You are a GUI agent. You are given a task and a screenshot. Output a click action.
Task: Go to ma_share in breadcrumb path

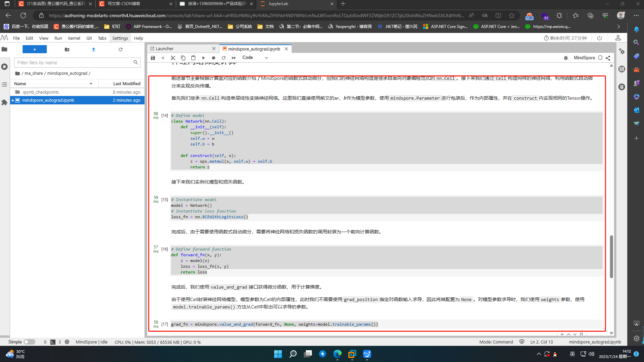34,73
